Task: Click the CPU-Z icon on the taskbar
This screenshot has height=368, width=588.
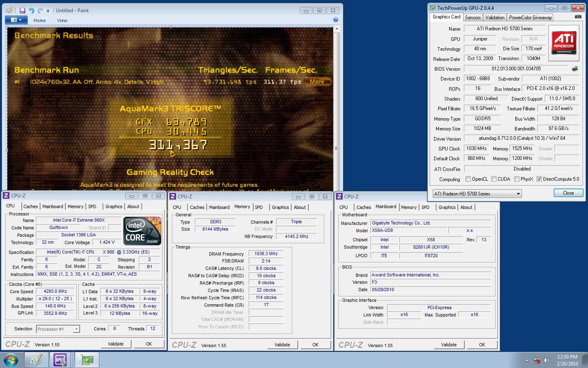Action: click(x=60, y=360)
